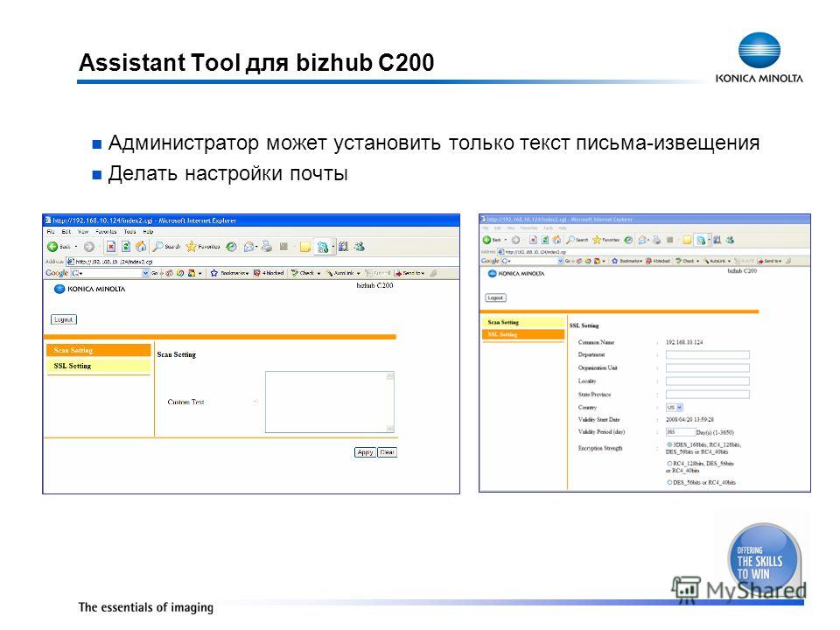Image resolution: width=840 pixels, height=630 pixels.
Task: Open the View menu in Scan Setting window
Action: pos(83,232)
